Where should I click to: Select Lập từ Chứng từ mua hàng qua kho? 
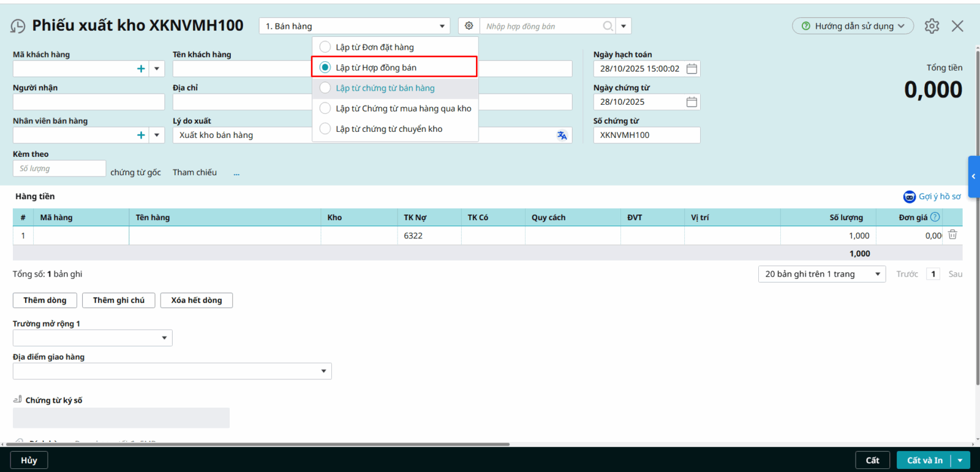325,108
